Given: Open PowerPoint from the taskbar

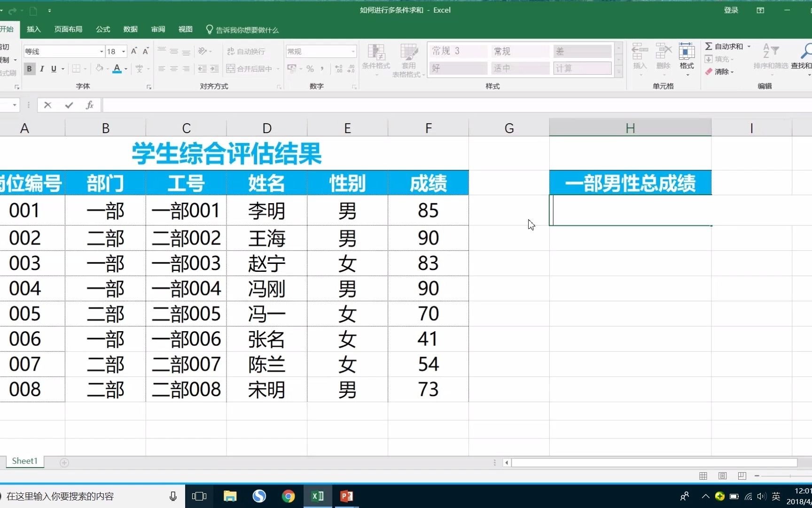Looking at the screenshot, I should pyautogui.click(x=347, y=496).
